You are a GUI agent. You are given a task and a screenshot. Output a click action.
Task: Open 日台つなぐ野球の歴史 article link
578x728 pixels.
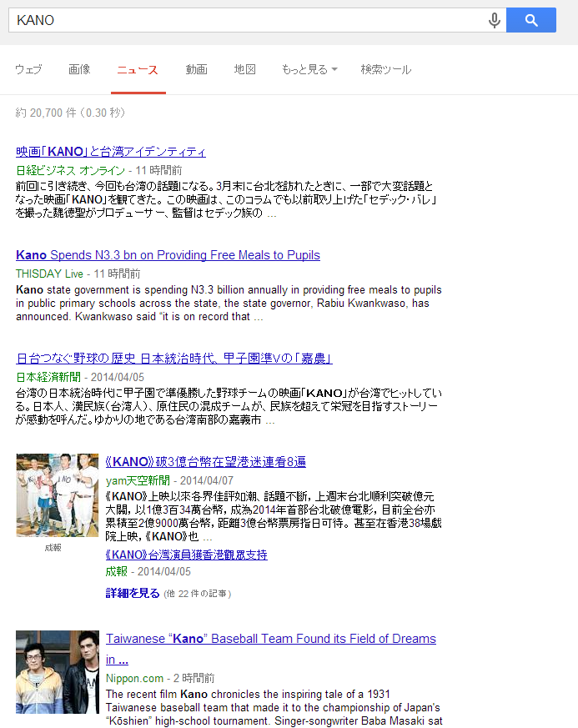click(174, 359)
